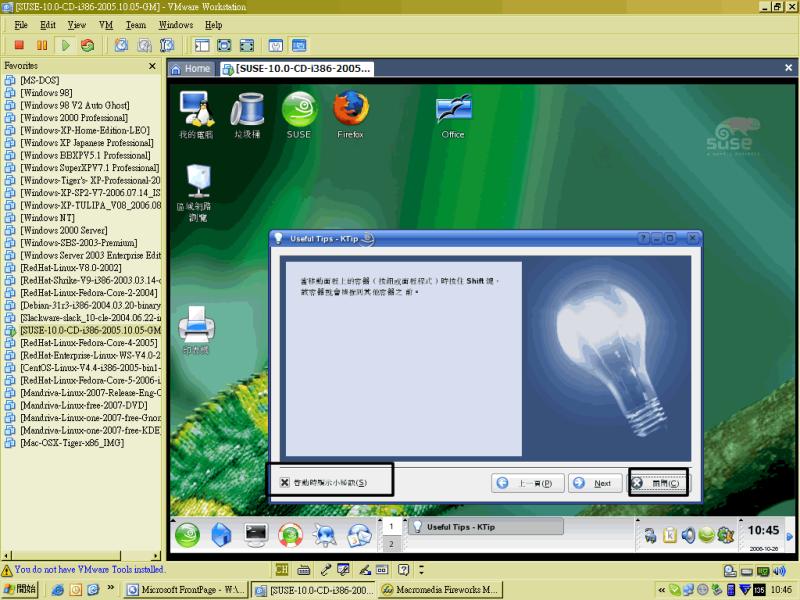Close the open SUSE VM tab with the X
This screenshot has width=800, height=600.
[788, 68]
